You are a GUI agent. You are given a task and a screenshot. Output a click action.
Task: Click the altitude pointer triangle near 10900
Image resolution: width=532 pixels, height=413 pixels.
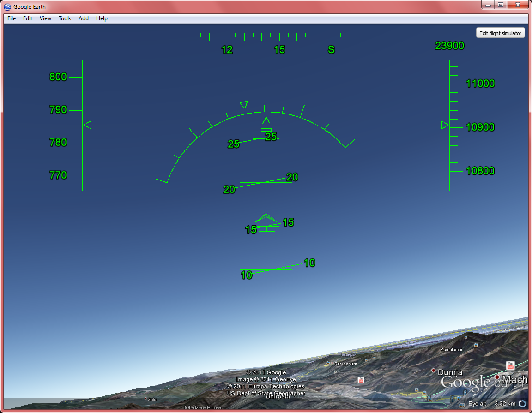click(445, 125)
